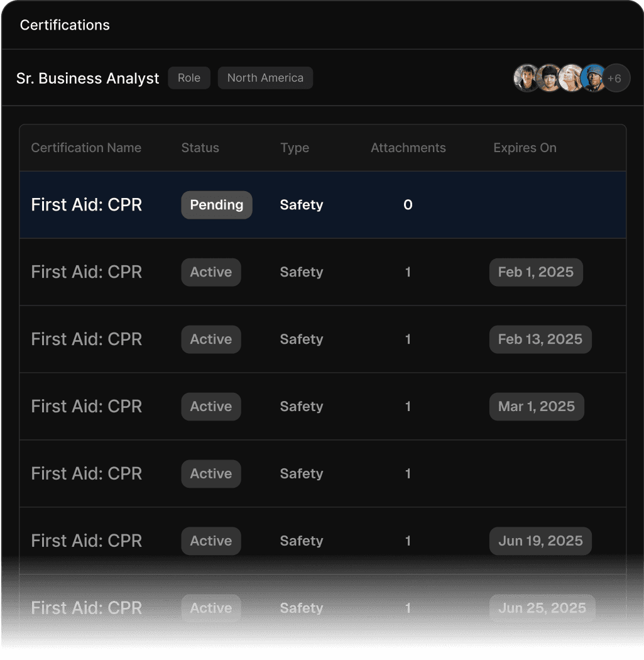
Task: Open the Feb 13, 2025 expiry date chip
Action: (x=539, y=339)
